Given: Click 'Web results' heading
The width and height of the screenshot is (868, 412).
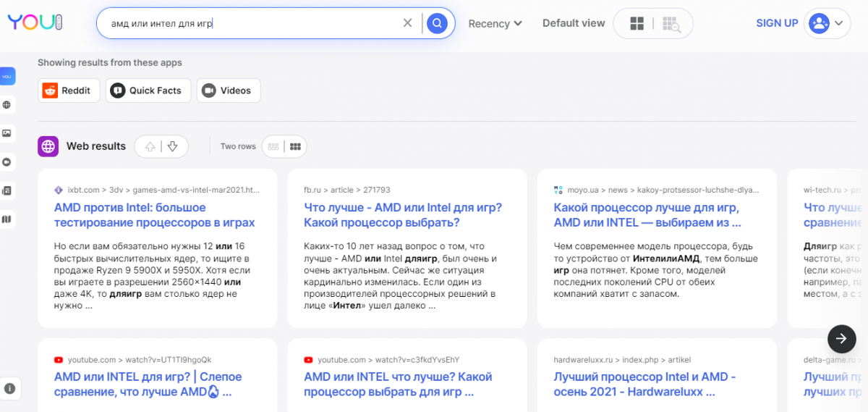Looking at the screenshot, I should pos(96,146).
